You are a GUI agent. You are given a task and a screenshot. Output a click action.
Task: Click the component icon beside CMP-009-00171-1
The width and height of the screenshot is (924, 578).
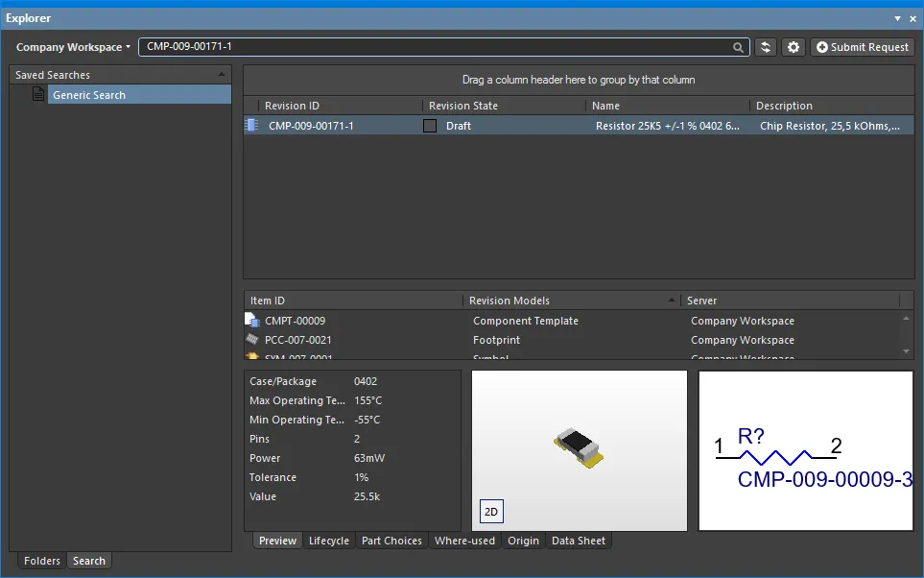(252, 125)
